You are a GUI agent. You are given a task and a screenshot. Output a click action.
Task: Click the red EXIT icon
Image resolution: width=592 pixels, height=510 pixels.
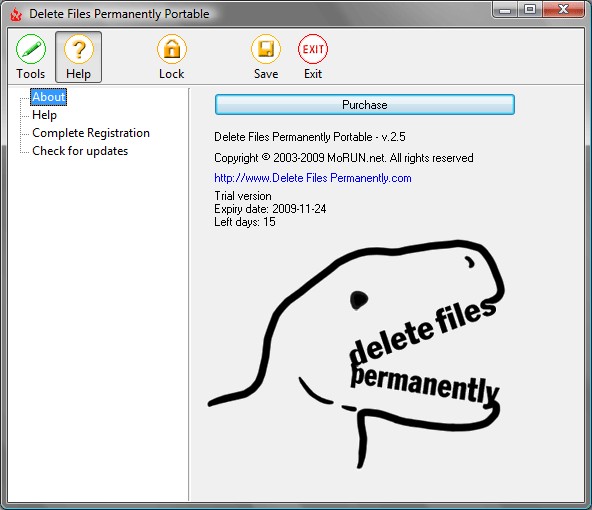(x=313, y=49)
